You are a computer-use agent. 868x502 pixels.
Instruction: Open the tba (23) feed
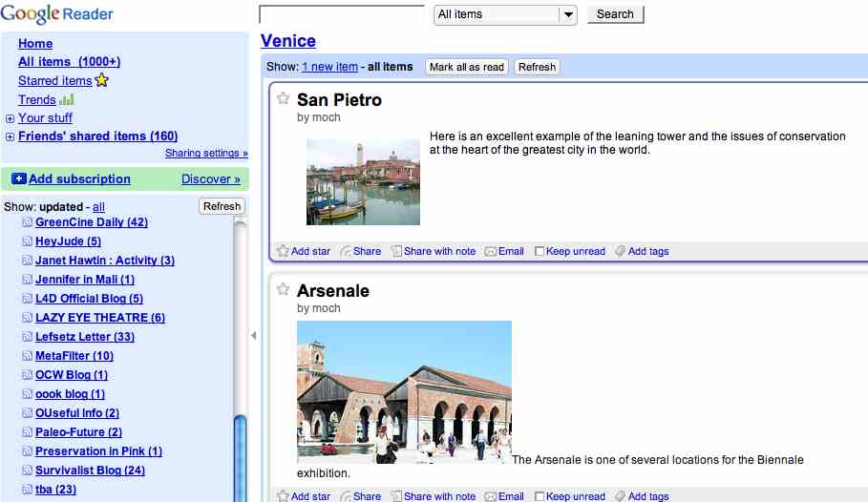(x=56, y=490)
